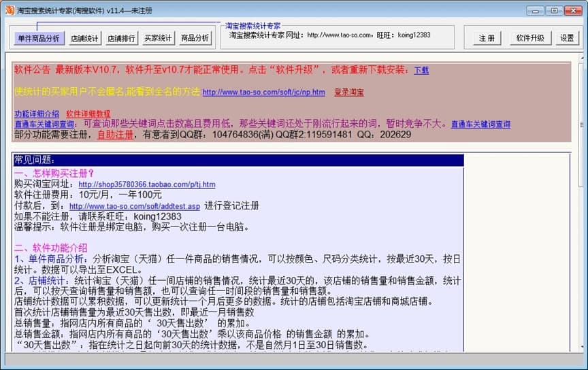Click the heading 二、软件功能介绍
Image resolution: width=588 pixels, height=370 pixels.
coord(50,248)
